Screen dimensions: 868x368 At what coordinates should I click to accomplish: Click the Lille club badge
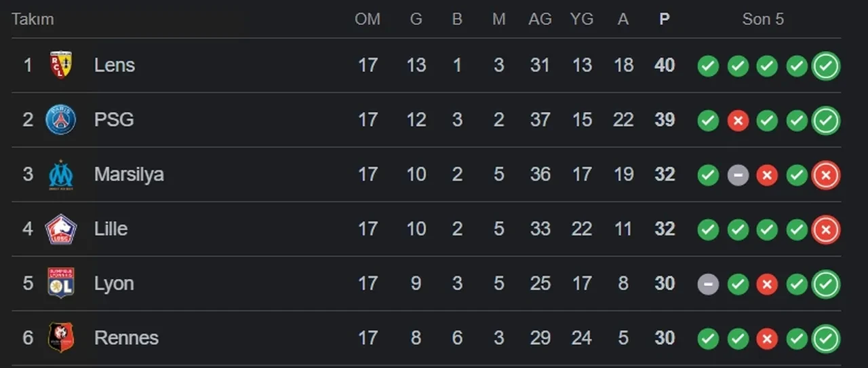(x=60, y=229)
